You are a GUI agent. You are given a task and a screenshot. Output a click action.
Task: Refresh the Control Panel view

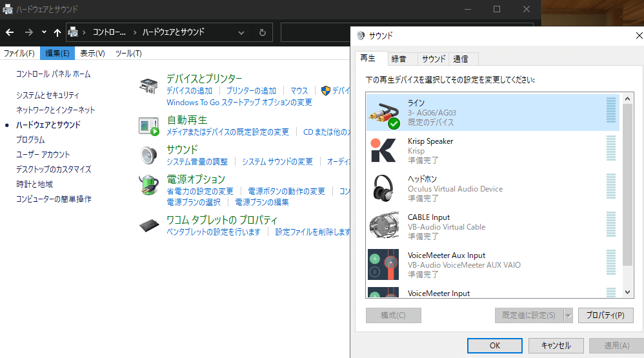(263, 32)
